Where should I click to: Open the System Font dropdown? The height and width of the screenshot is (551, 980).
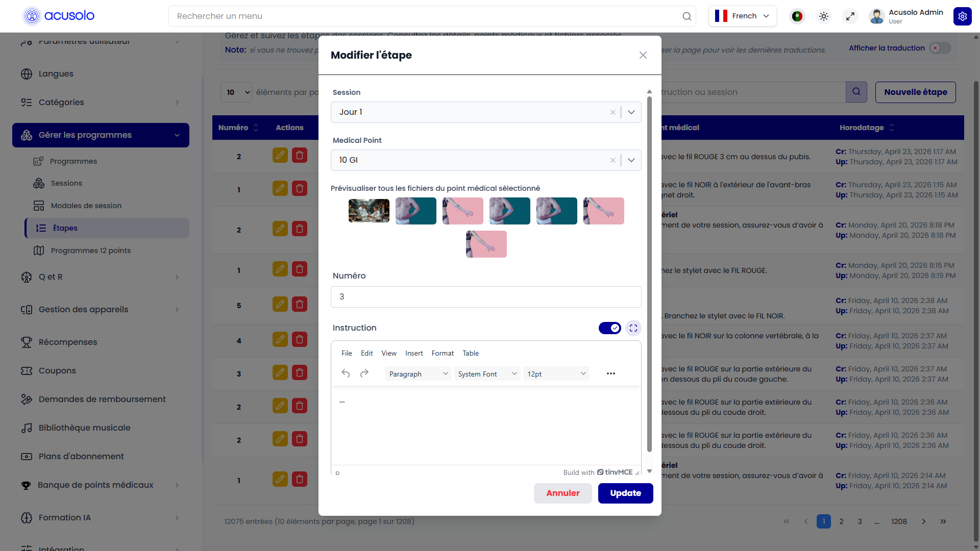coord(487,374)
